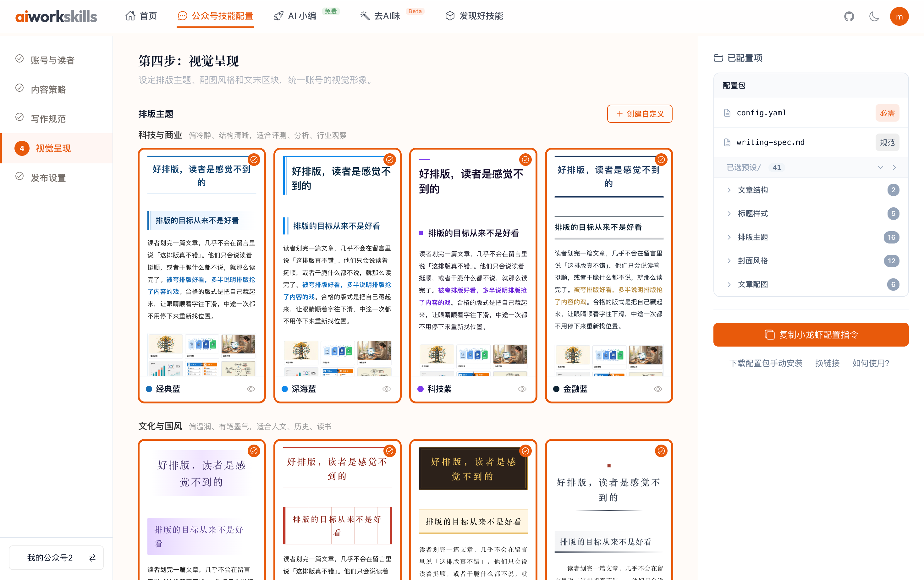
Task: Click the 创建自定义 button
Action: point(640,114)
